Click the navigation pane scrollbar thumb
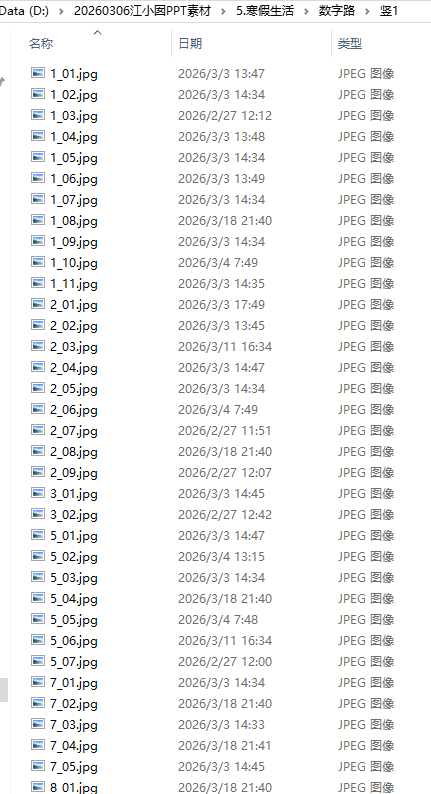The height and width of the screenshot is (794, 431). [x=4, y=690]
